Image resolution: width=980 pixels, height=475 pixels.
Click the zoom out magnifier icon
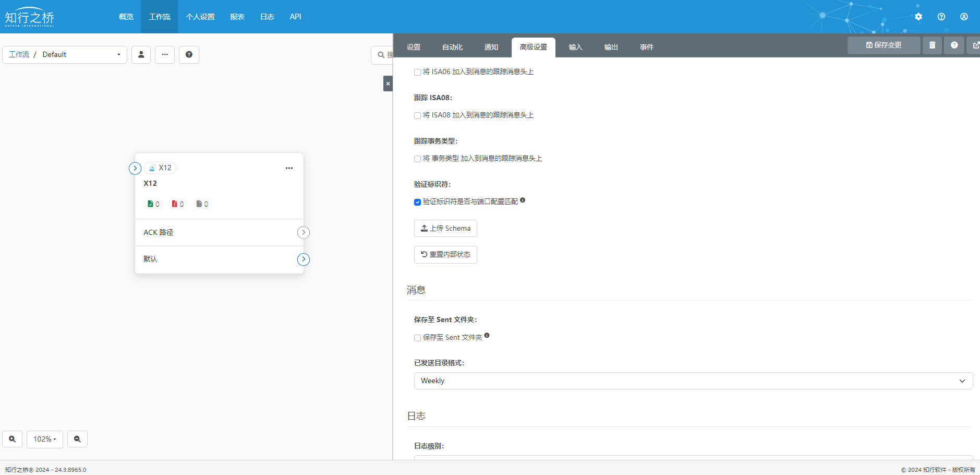coord(77,440)
